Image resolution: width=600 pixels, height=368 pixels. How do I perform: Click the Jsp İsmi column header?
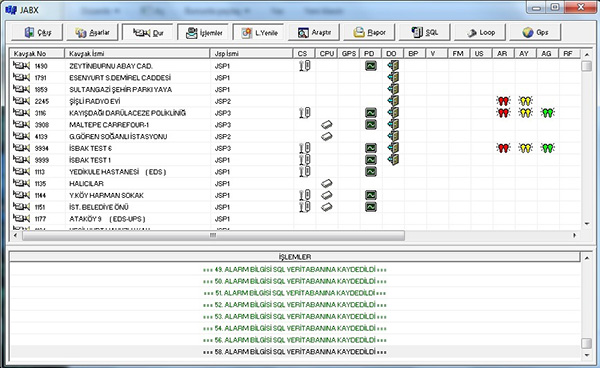(251, 53)
